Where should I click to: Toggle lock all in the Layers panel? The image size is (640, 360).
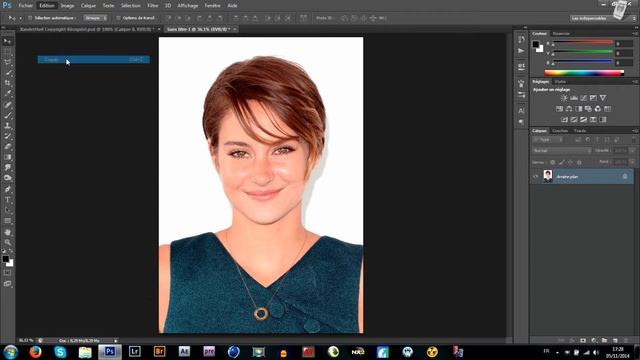[579, 162]
